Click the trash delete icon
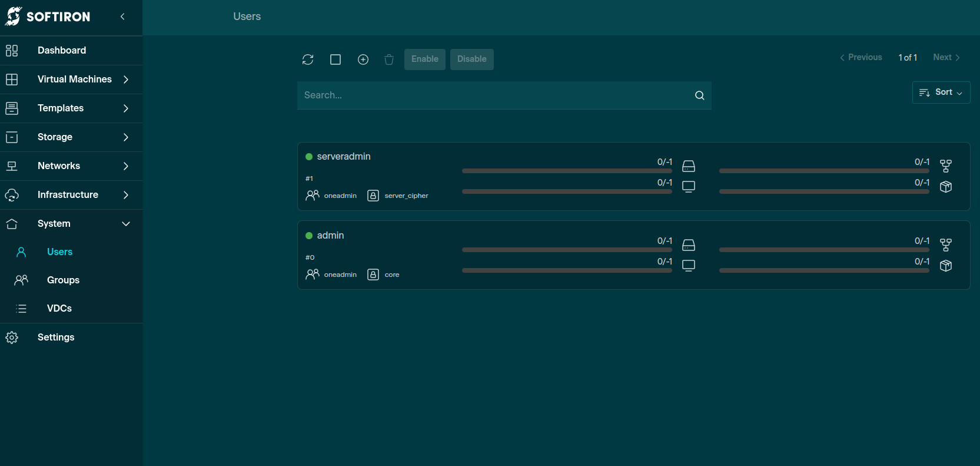 point(389,60)
